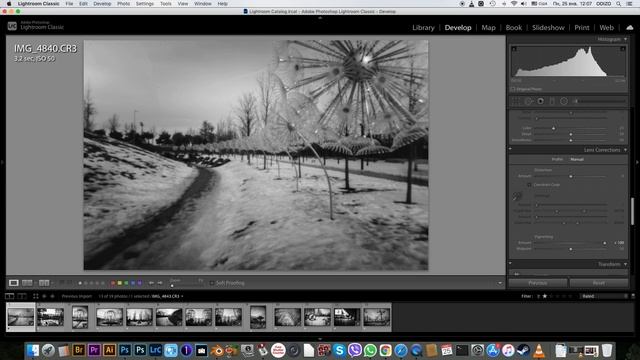The image size is (640, 360).
Task: Open Adobe Bridge from the dock
Action: click(79, 350)
